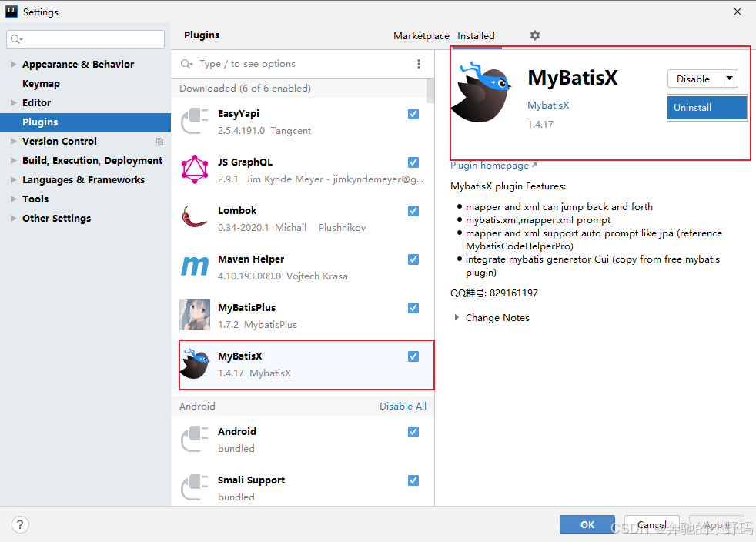
Task: Focus the plugin search field
Action: click(x=294, y=64)
